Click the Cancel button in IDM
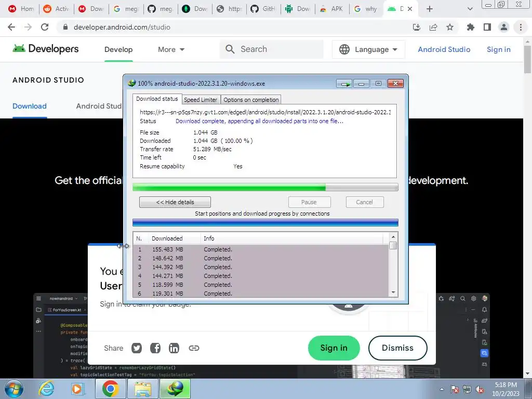This screenshot has height=399, width=532. (365, 202)
